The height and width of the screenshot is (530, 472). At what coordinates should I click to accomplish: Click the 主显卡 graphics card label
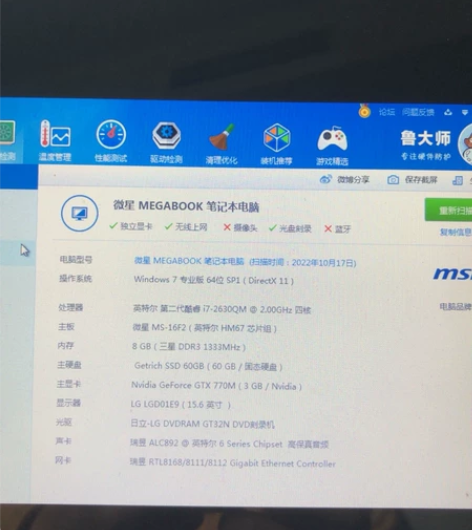point(69,384)
